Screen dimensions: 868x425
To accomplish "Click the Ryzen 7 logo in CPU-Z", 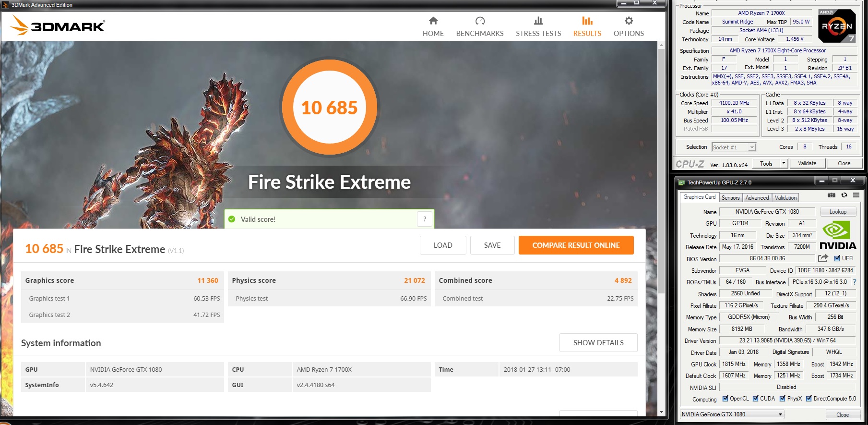I will click(837, 26).
